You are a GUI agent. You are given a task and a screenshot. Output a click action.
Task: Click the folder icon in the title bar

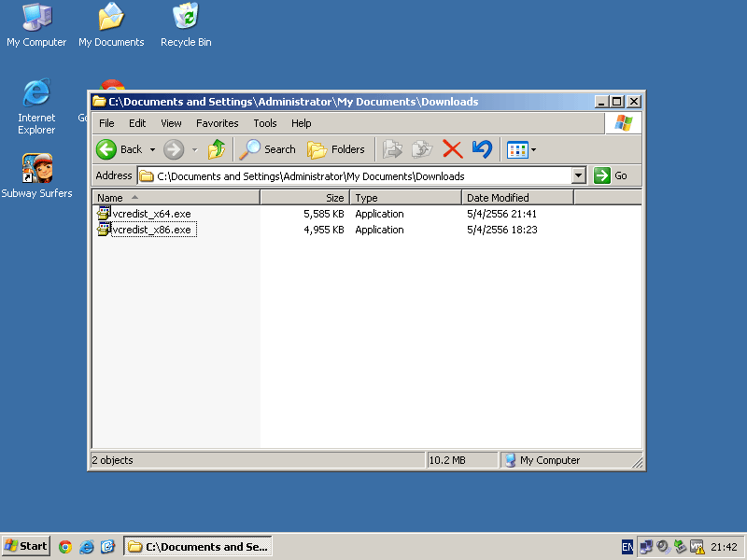[x=99, y=102]
